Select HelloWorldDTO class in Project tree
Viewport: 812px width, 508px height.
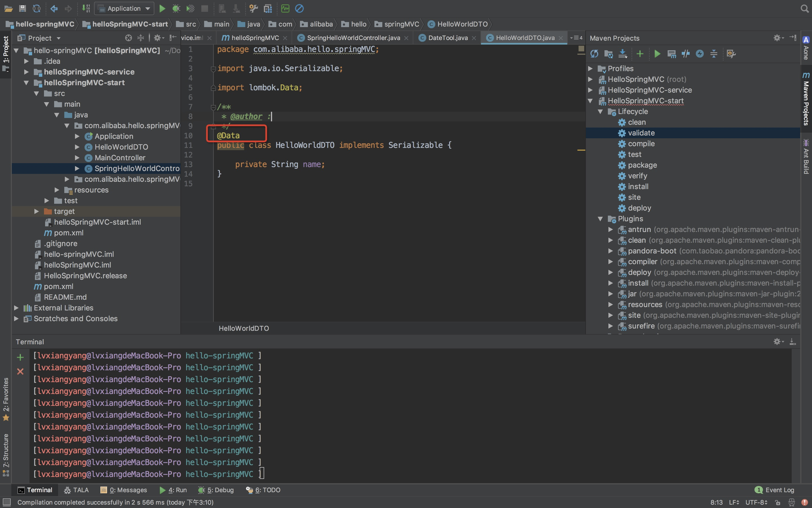tap(121, 147)
